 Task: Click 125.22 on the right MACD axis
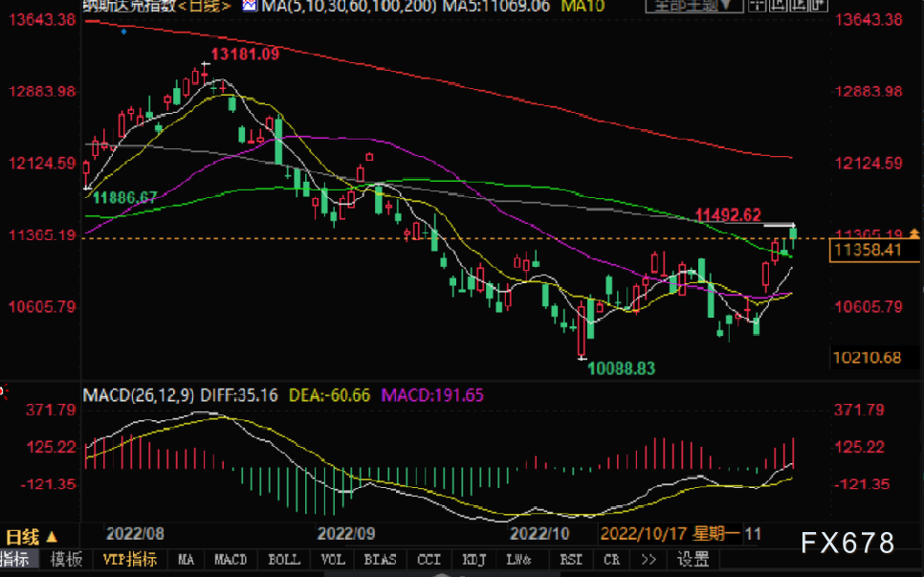(859, 447)
